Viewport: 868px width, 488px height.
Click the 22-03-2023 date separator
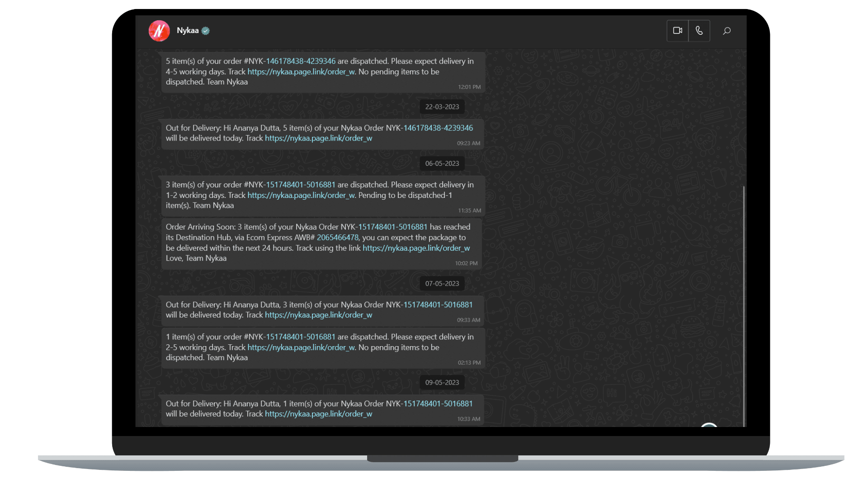coord(442,107)
